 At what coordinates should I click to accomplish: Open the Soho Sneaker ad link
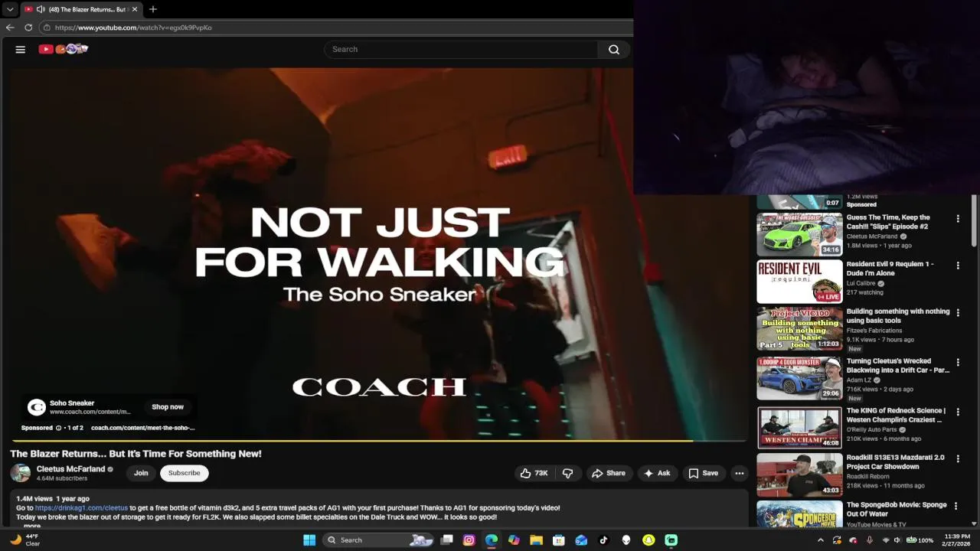pyautogui.click(x=72, y=403)
